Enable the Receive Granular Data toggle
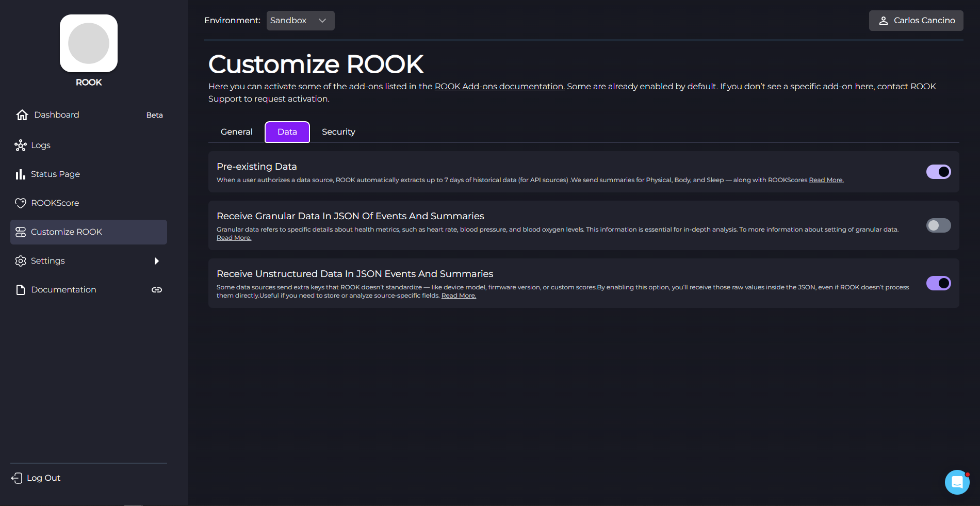This screenshot has height=506, width=980. (x=938, y=225)
